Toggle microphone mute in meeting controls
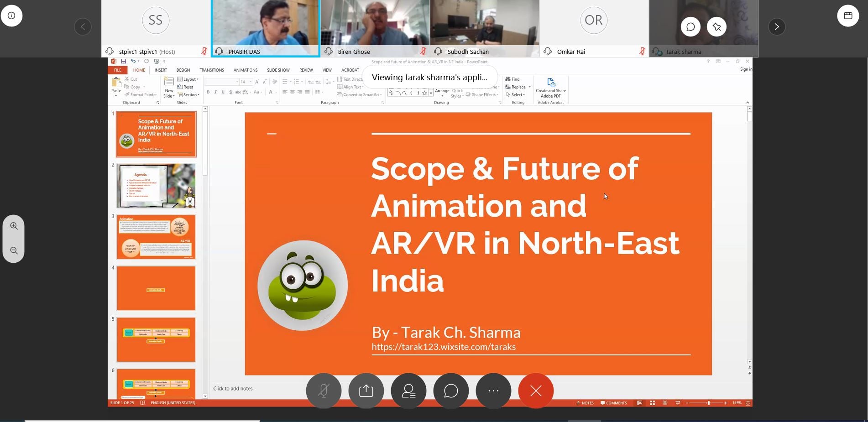This screenshot has height=422, width=868. pos(324,391)
